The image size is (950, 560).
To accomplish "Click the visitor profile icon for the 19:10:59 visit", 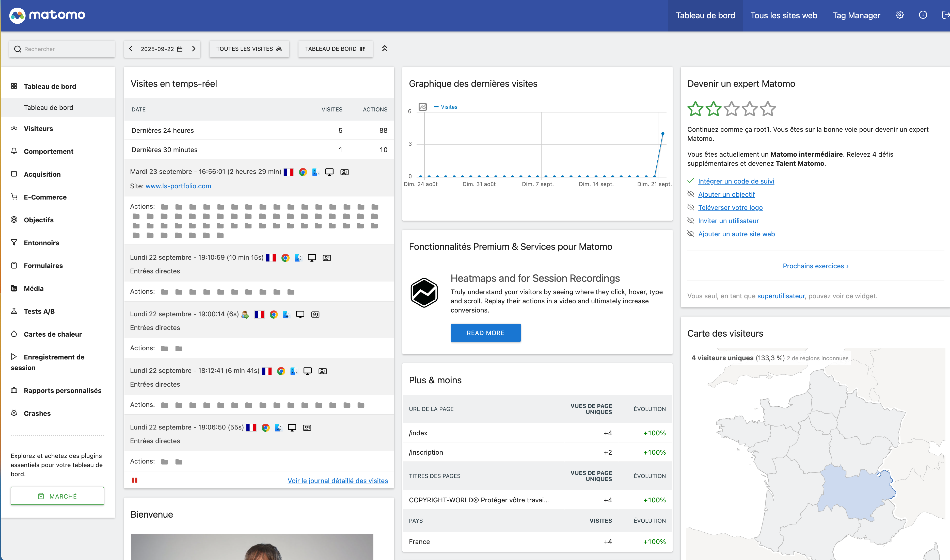I will click(x=327, y=258).
